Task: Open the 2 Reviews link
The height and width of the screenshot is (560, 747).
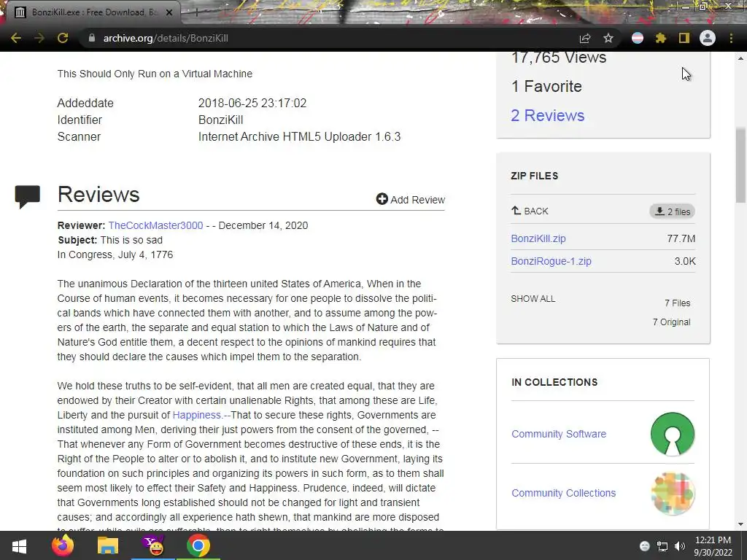Action: pos(547,115)
